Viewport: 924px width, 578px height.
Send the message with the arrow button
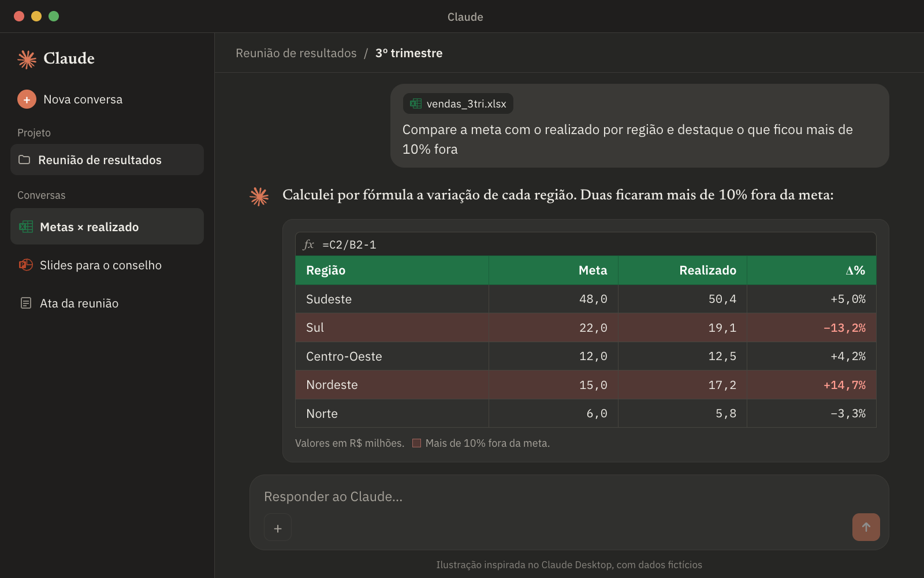866,527
